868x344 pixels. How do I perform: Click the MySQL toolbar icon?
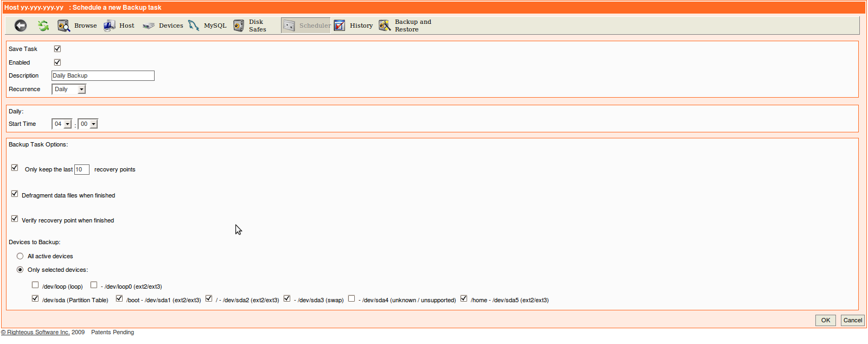pos(194,26)
